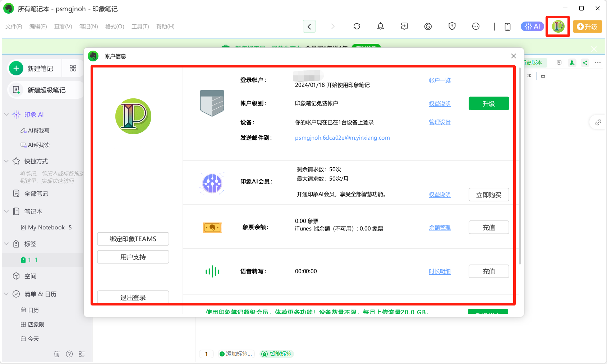Collapse the 笔记本 section chevron
This screenshot has width=607, height=364.
tap(6, 211)
